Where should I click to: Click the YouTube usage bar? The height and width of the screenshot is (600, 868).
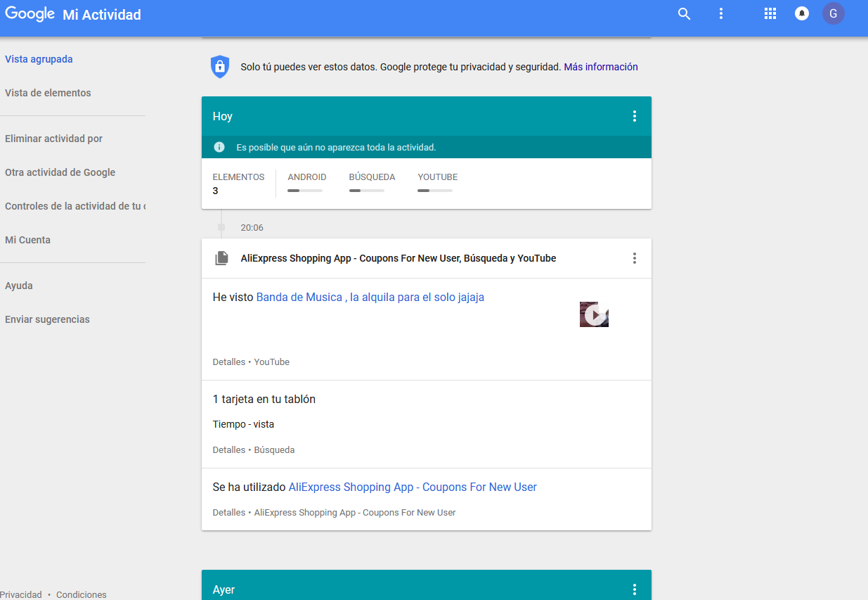[x=435, y=191]
